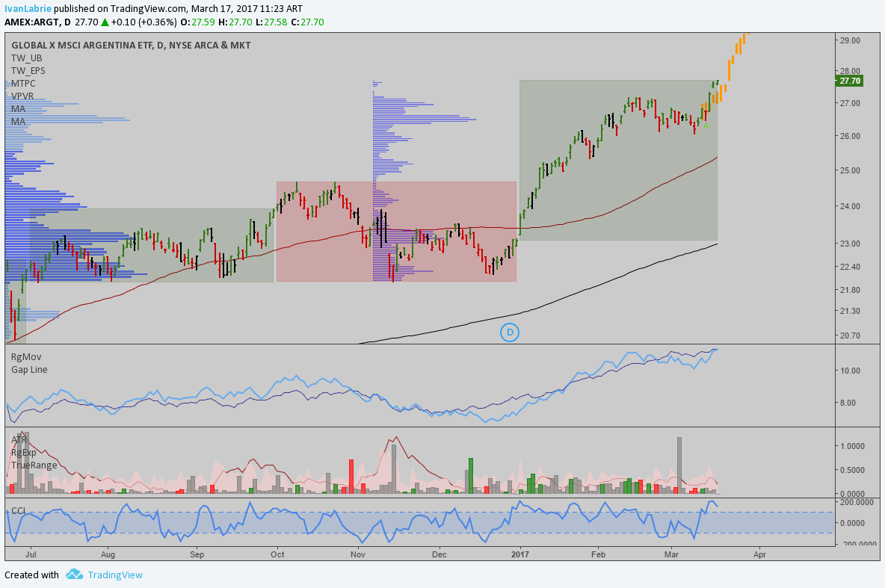Click the O:27.59 open price value

[x=197, y=22]
